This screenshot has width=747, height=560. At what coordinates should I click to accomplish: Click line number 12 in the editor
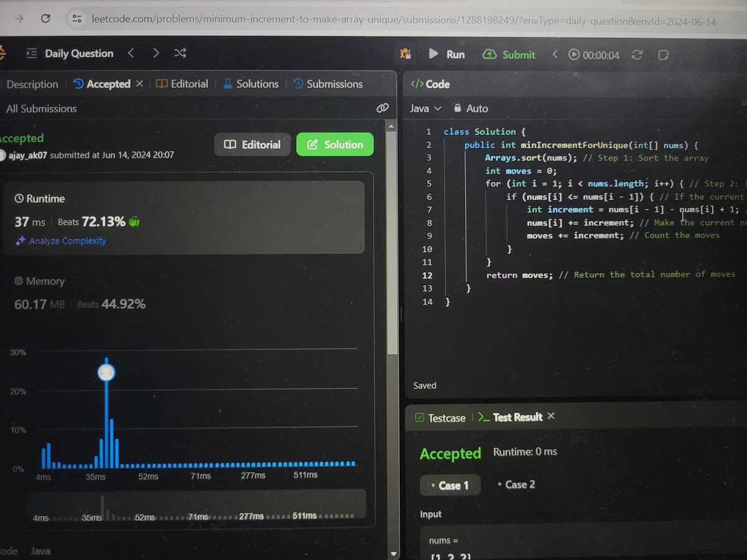click(x=428, y=275)
